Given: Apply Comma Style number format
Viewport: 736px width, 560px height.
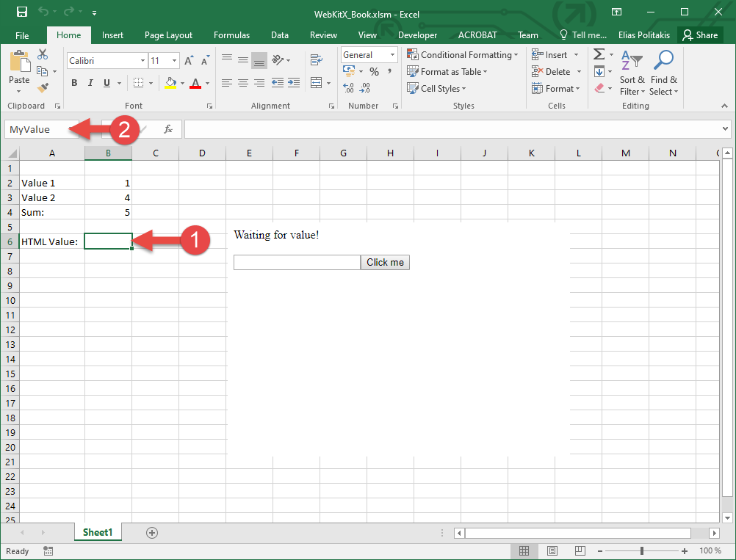Looking at the screenshot, I should 389,71.
